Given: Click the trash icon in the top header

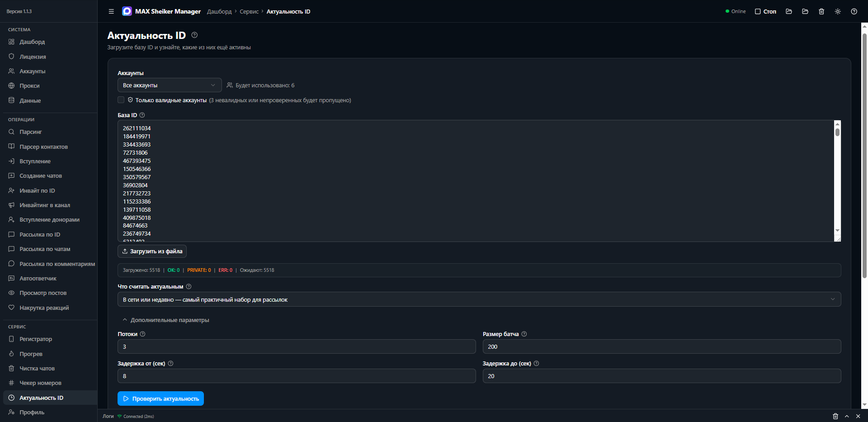Looking at the screenshot, I should [821, 11].
